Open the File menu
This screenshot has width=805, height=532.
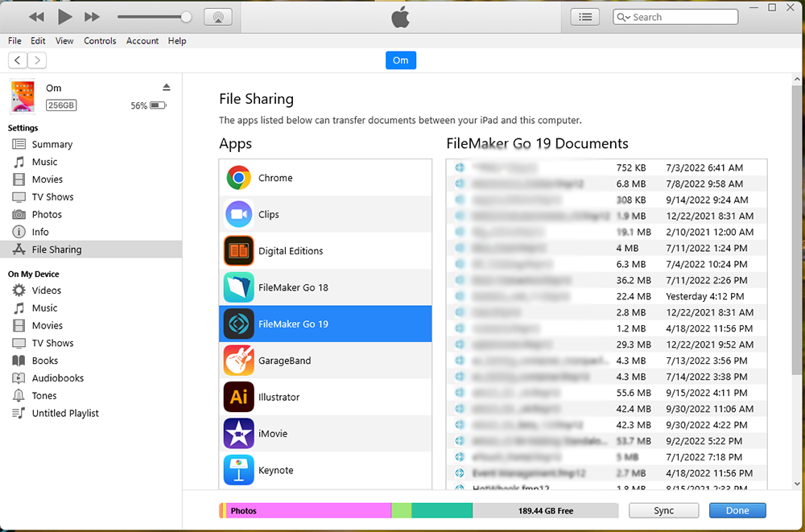click(14, 40)
